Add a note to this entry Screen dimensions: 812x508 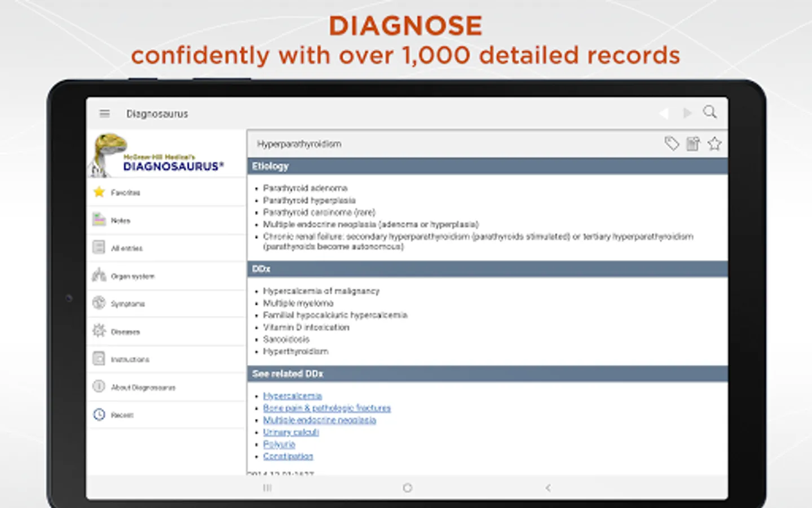[x=693, y=143]
